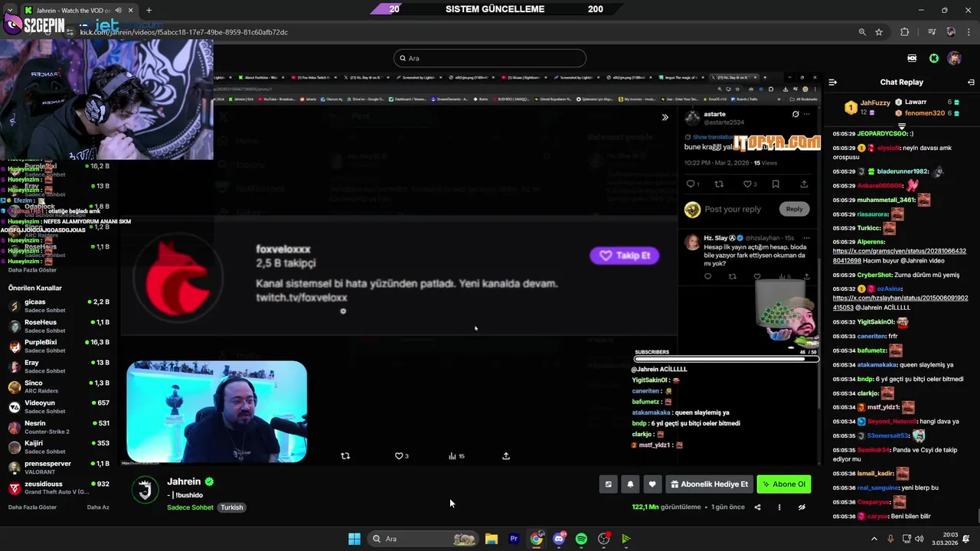980x551 pixels.
Task: Open the Chrome three-dot menu
Action: click(969, 32)
